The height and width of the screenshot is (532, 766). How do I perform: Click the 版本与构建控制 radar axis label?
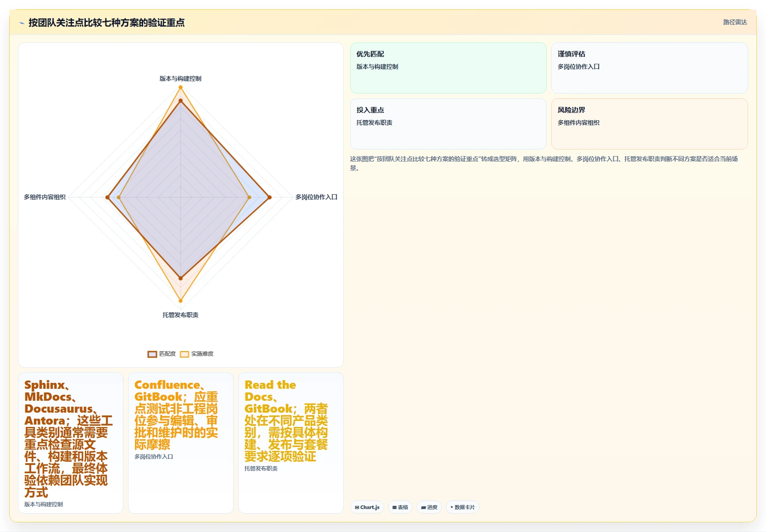[x=180, y=78]
